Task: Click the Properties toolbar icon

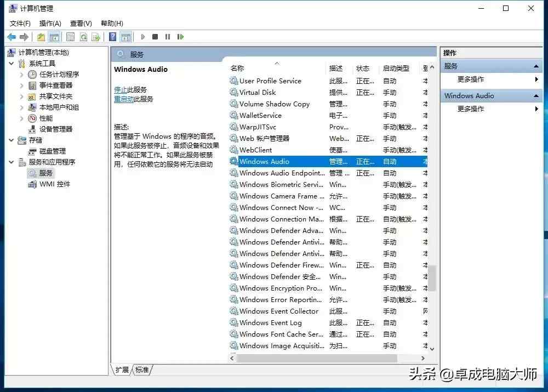Action: [x=70, y=37]
